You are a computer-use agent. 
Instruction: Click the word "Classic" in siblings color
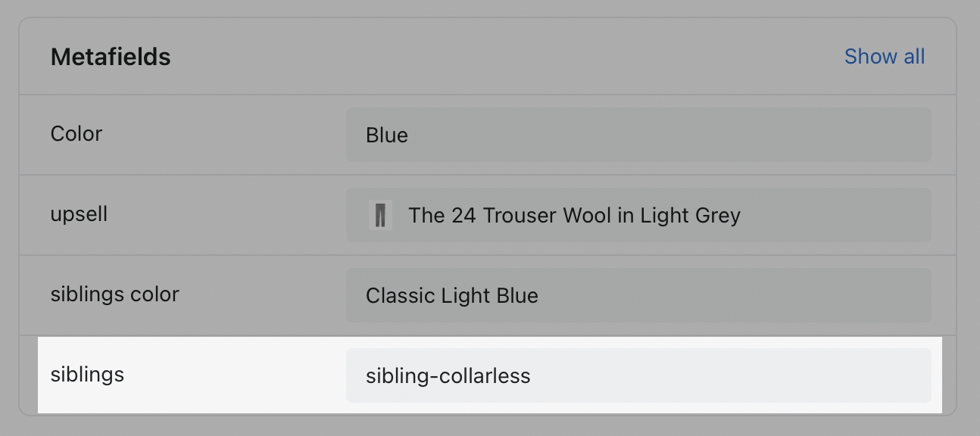coord(396,296)
